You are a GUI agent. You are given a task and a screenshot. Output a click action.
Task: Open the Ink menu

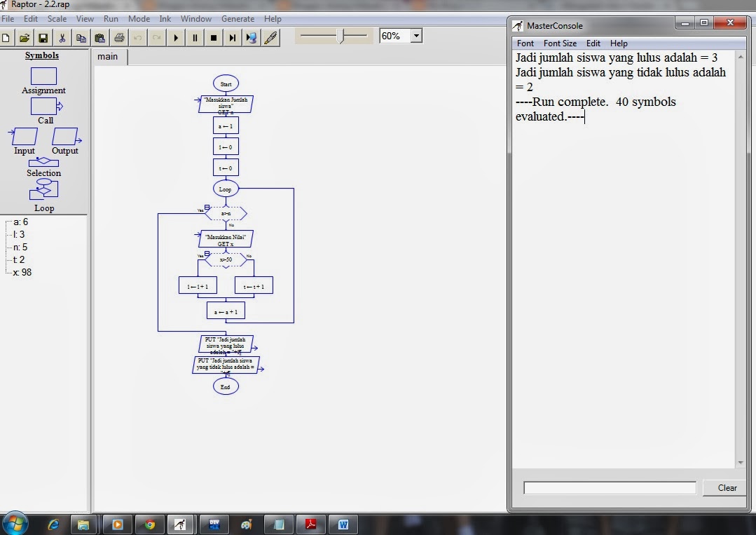(165, 19)
